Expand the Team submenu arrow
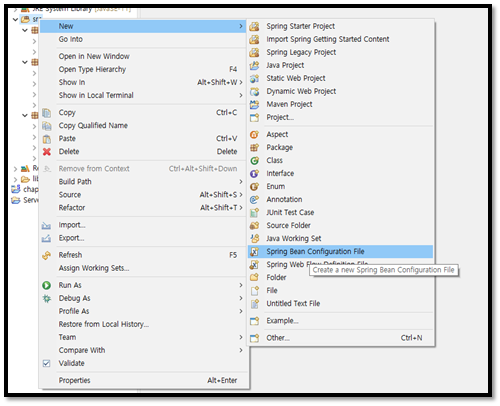 point(241,337)
